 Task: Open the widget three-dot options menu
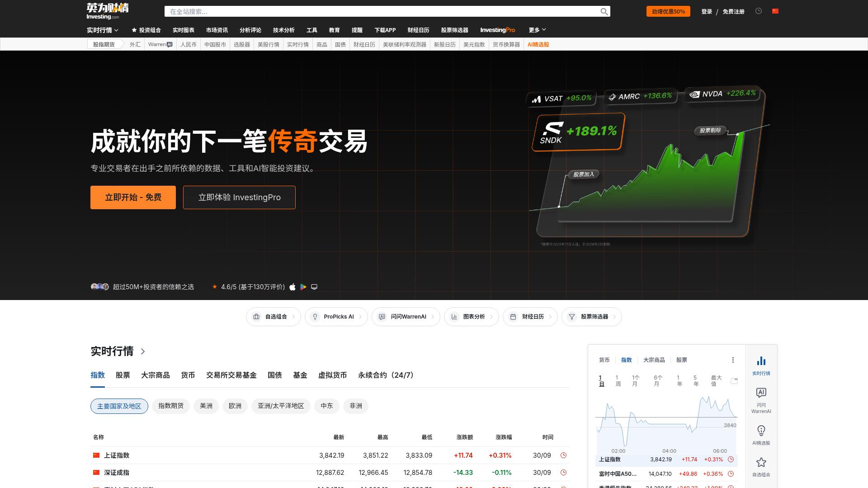733,360
